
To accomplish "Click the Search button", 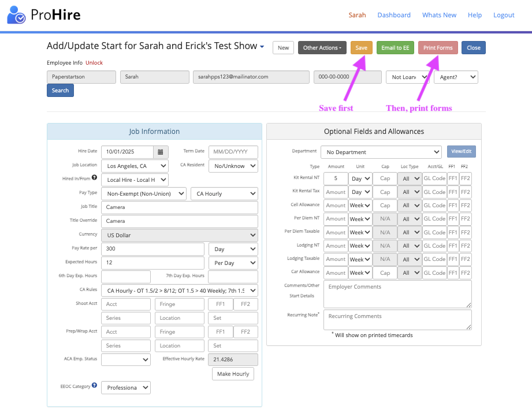I will tap(60, 91).
